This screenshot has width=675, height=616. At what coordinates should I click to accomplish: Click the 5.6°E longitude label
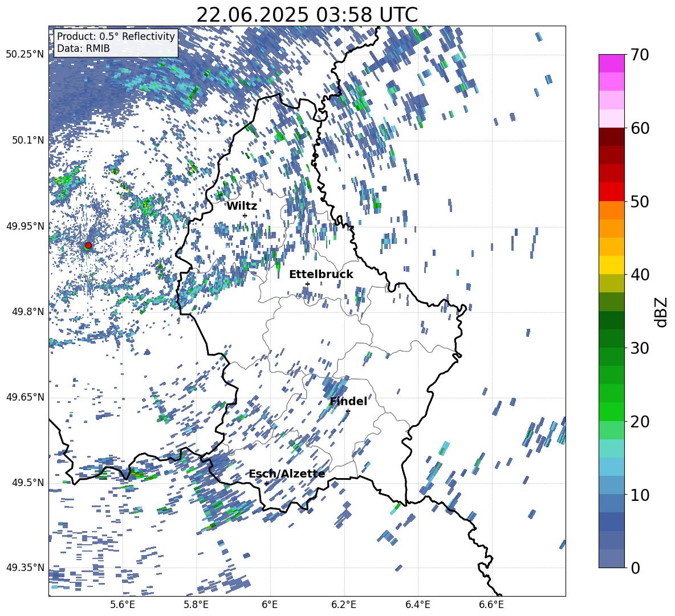coord(123,605)
